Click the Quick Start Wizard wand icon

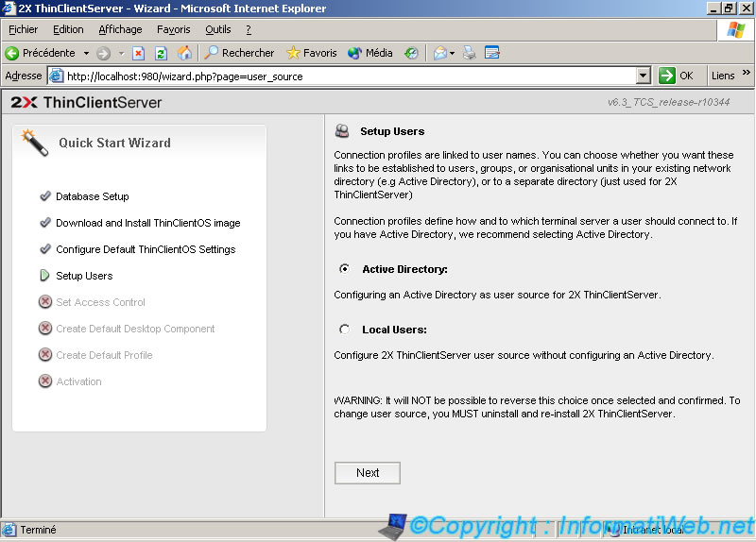pos(34,143)
